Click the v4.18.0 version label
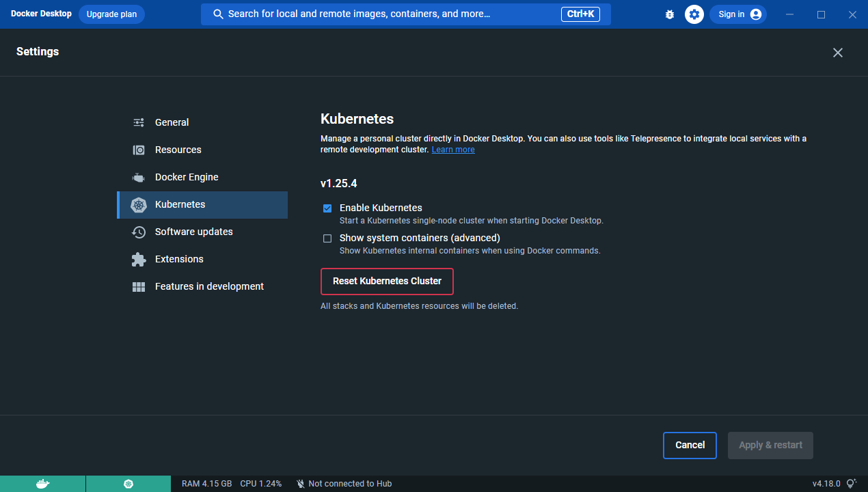 point(826,484)
